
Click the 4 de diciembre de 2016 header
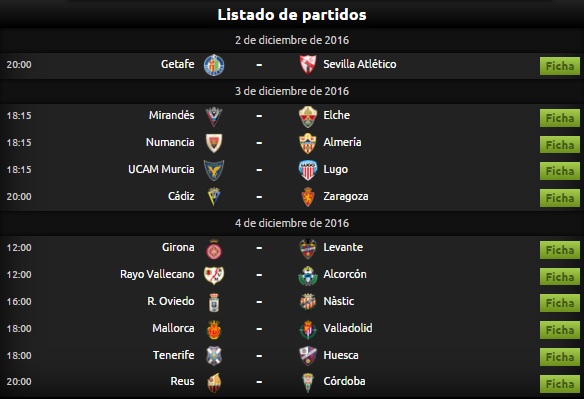point(292,223)
